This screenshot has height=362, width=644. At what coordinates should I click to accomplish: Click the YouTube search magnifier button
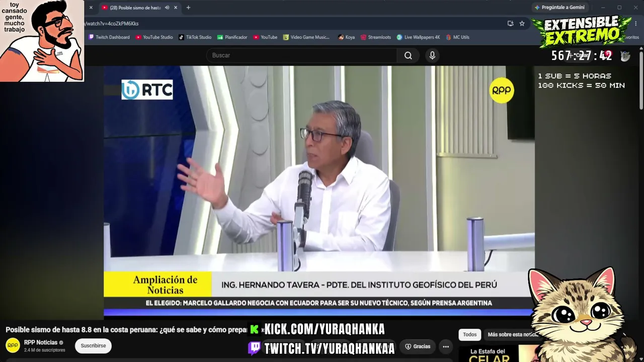[x=408, y=55]
